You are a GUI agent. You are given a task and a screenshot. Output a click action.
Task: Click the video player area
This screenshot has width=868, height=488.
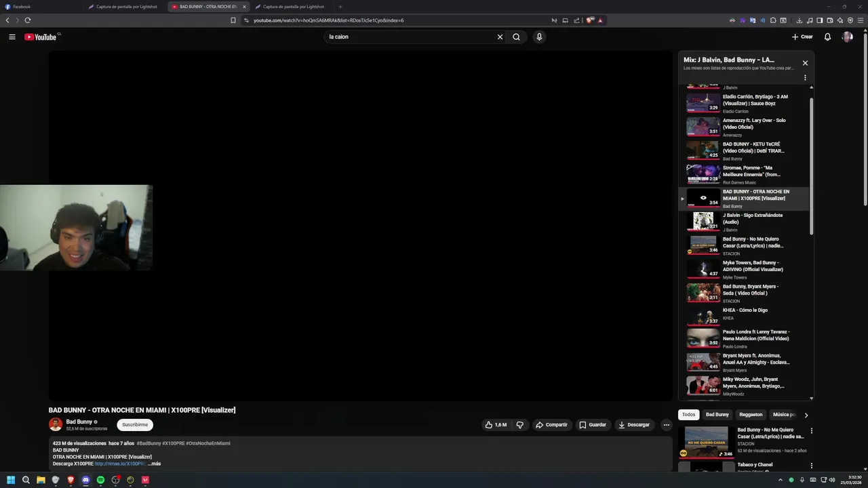(x=360, y=226)
